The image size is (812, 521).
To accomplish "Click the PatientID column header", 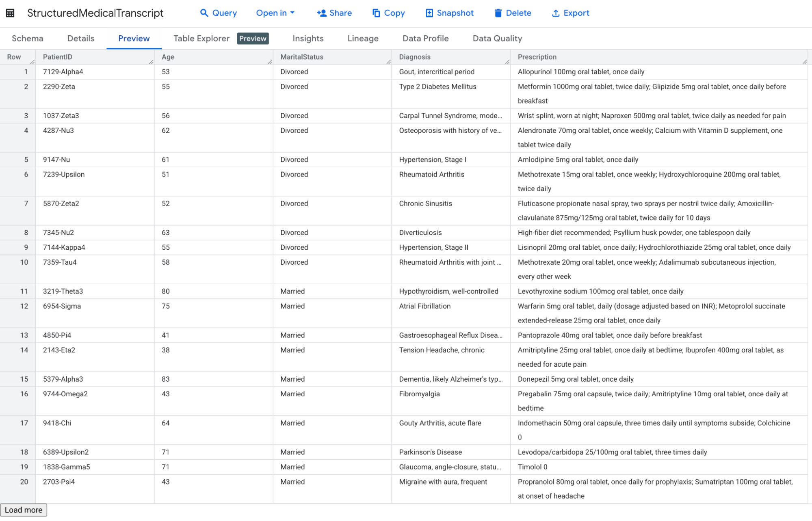I will 95,57.
